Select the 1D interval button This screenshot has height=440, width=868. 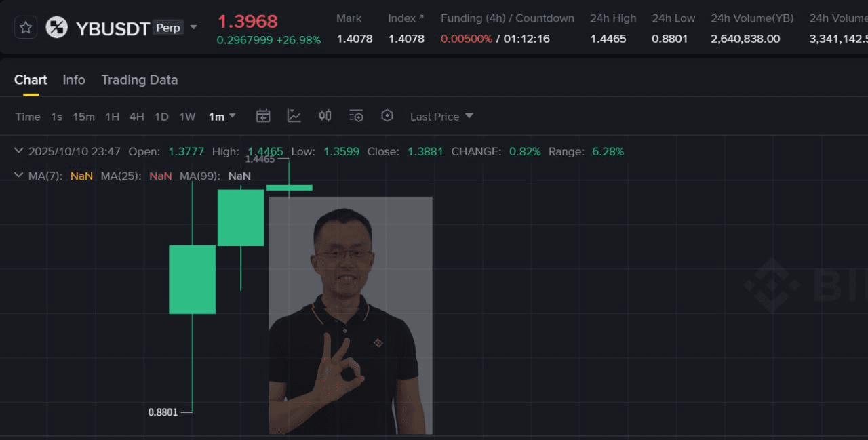(161, 117)
